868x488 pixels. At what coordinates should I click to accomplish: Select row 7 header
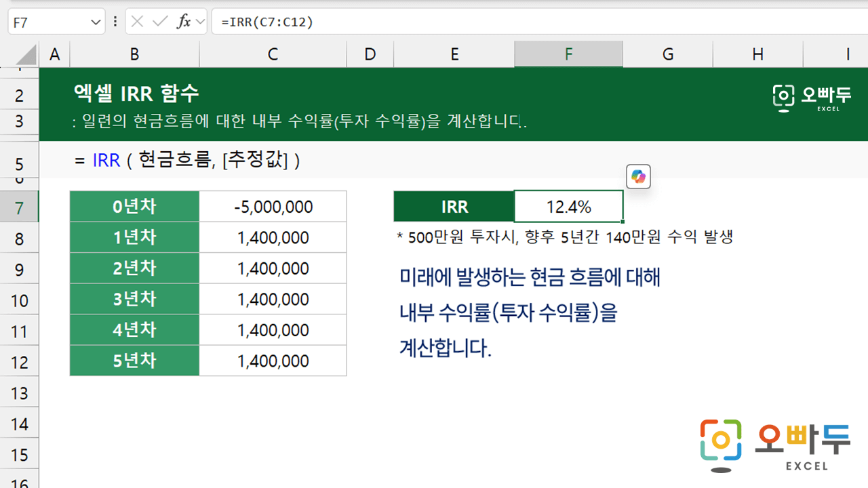[x=19, y=207]
